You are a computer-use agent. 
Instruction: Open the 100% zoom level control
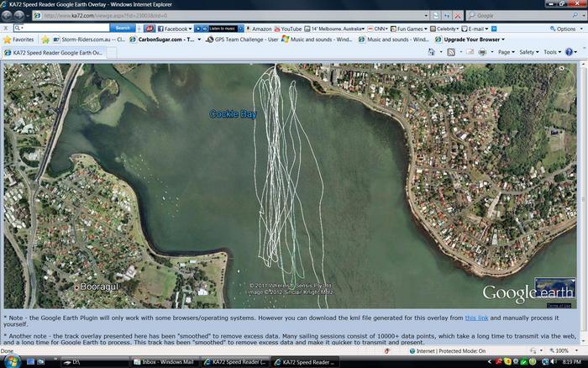(565, 350)
